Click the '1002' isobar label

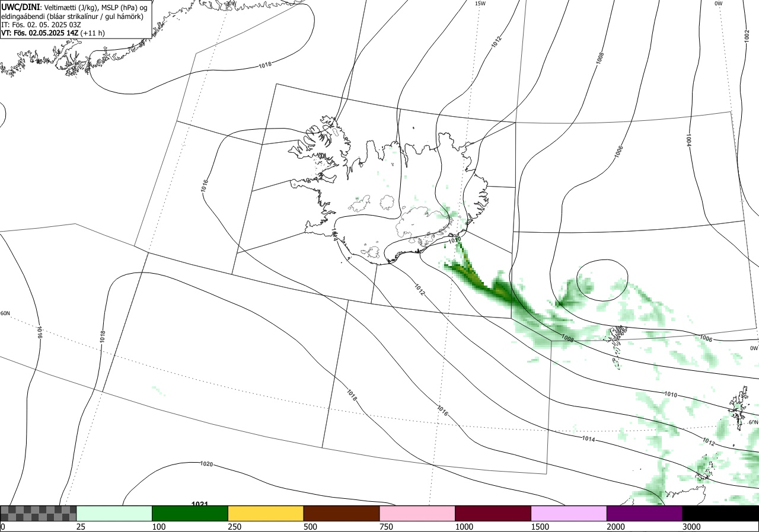coord(747,36)
